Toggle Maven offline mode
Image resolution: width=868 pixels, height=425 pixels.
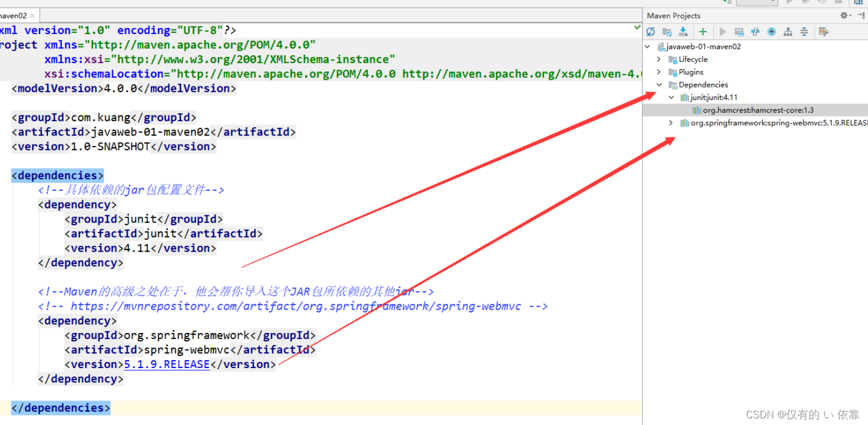pyautogui.click(x=755, y=32)
